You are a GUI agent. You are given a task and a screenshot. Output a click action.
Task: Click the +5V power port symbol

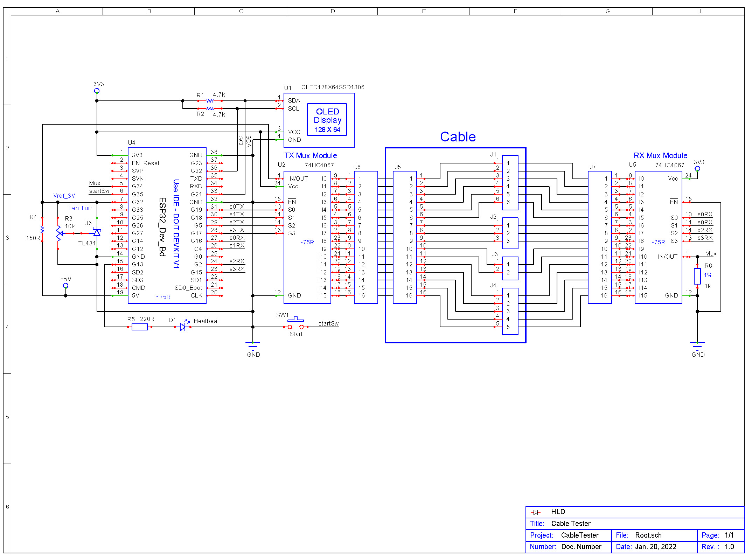[65, 285]
